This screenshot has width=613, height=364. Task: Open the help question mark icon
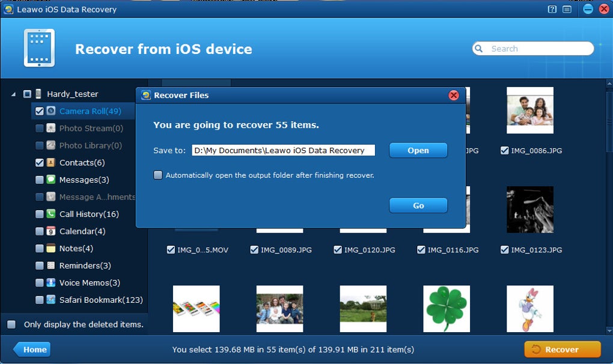click(552, 9)
